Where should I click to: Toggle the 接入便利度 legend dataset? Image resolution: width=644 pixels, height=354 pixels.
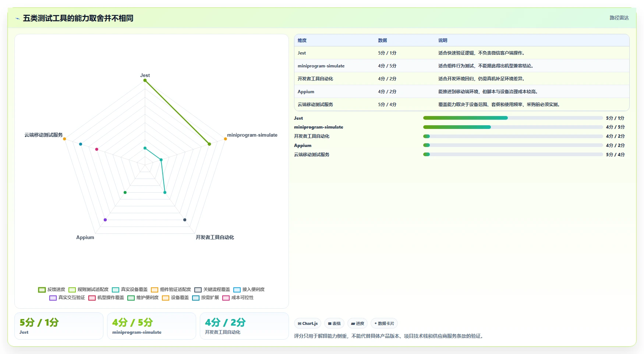click(x=249, y=290)
